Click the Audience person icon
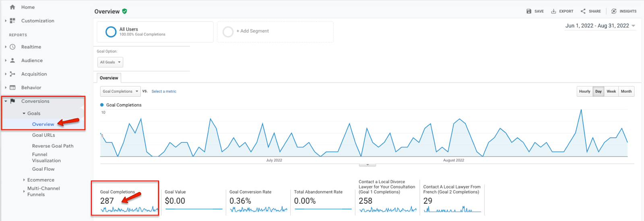The image size is (644, 221). click(12, 60)
